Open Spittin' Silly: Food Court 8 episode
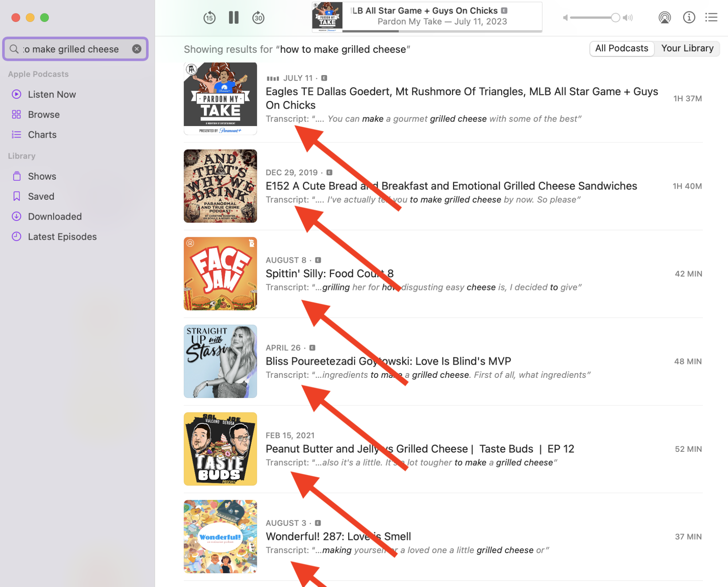Screen dimensions: 728x587 [x=330, y=273]
